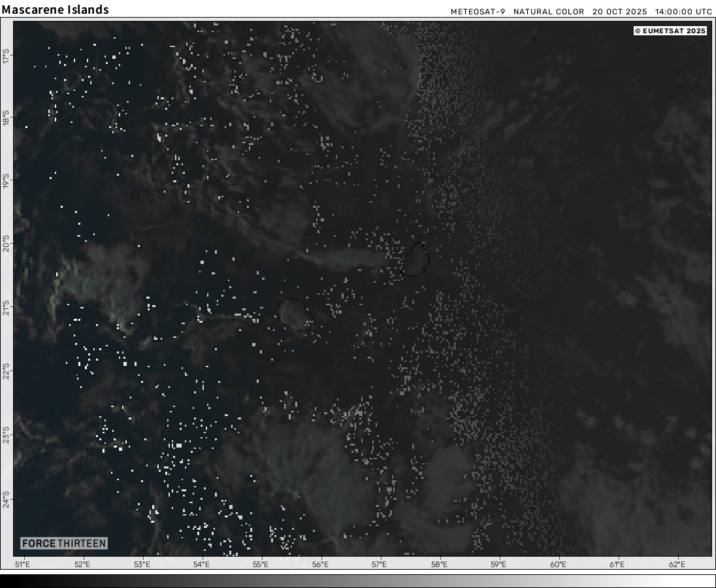Click the 51°E longitude label
The height and width of the screenshot is (588, 716).
pos(22,564)
